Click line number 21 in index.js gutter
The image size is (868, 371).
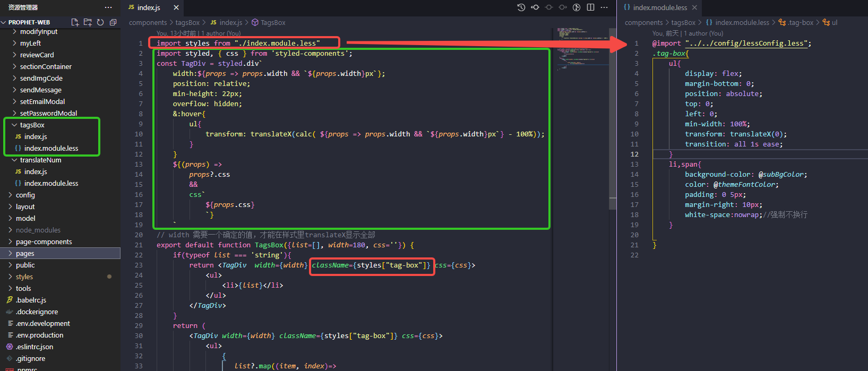coord(139,245)
